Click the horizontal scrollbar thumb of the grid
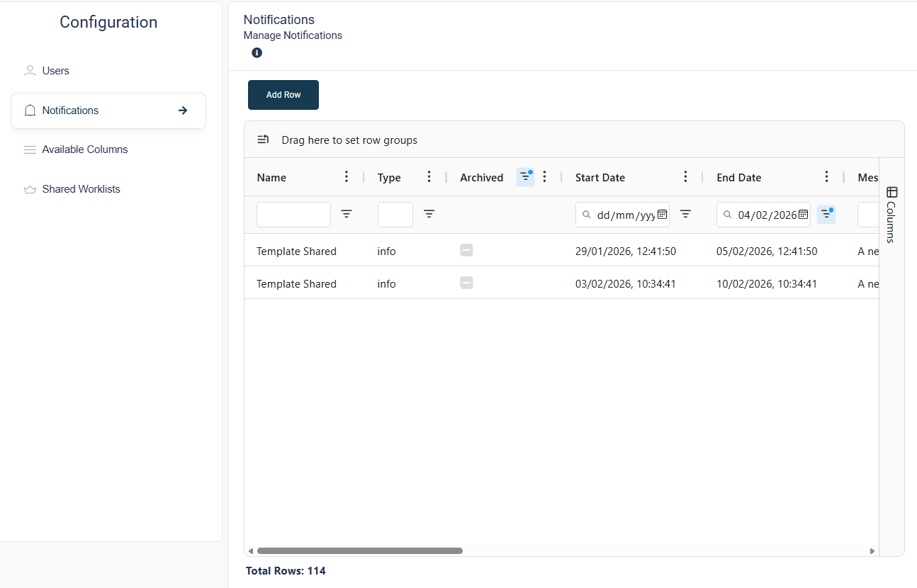This screenshot has width=917, height=588. (x=359, y=550)
